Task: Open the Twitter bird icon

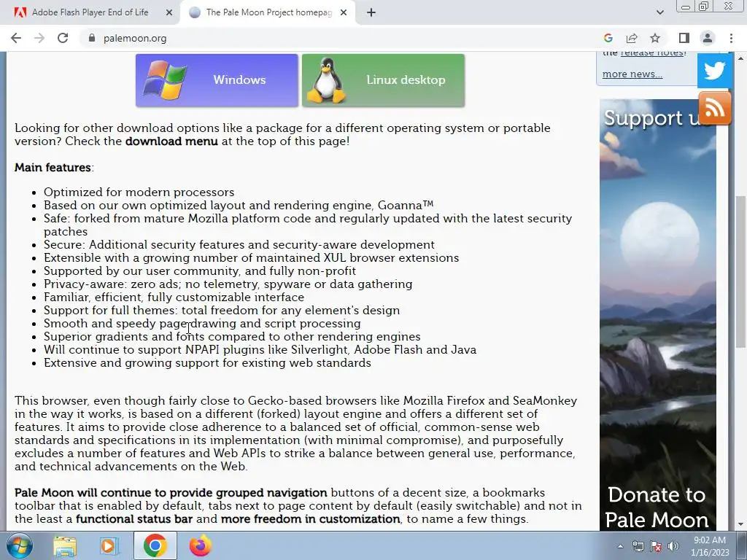Action: (x=715, y=71)
